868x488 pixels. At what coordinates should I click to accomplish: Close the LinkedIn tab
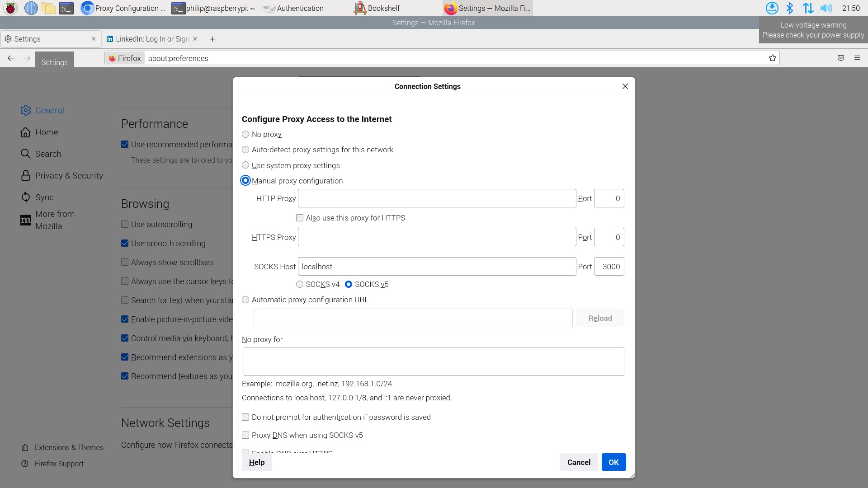[195, 39]
